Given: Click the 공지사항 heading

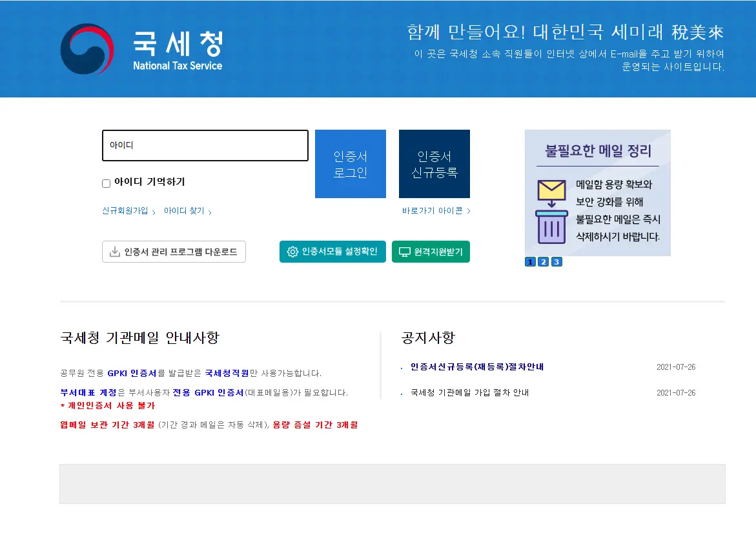Looking at the screenshot, I should pyautogui.click(x=428, y=338).
